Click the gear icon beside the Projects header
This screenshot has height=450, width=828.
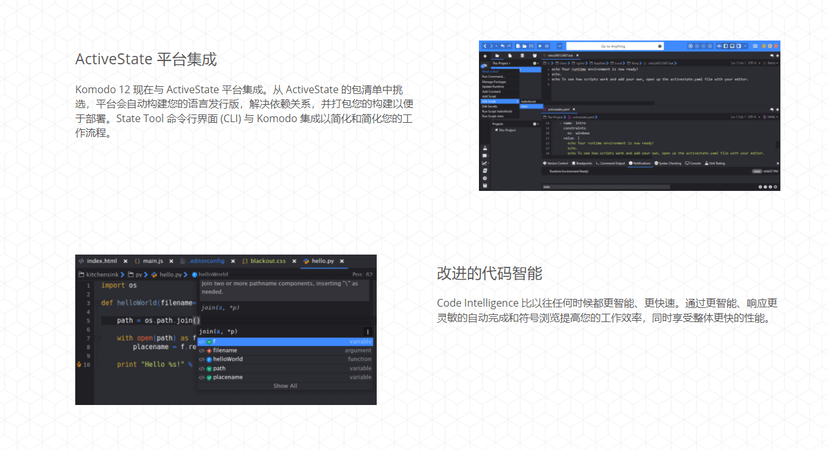[534, 124]
